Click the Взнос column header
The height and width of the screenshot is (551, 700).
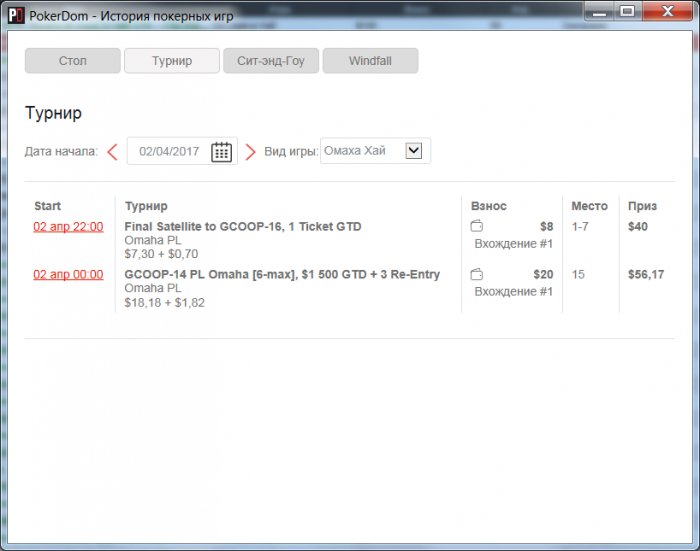pos(489,206)
